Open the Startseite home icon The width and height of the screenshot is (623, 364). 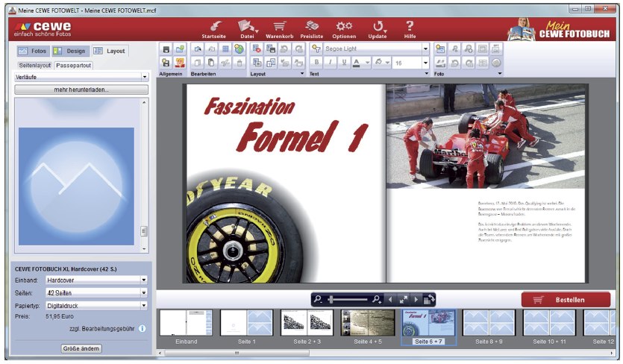click(x=214, y=27)
